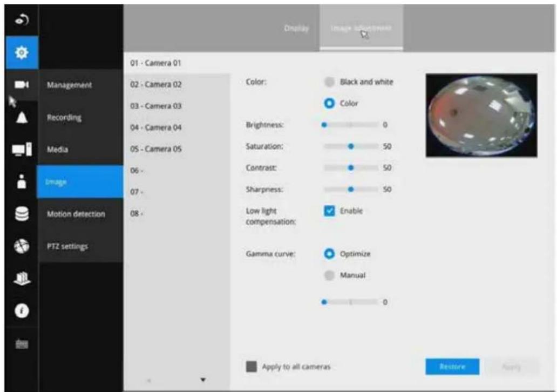557x392 pixels.
Task: Select Manual gamma curve option
Action: pyautogui.click(x=329, y=275)
